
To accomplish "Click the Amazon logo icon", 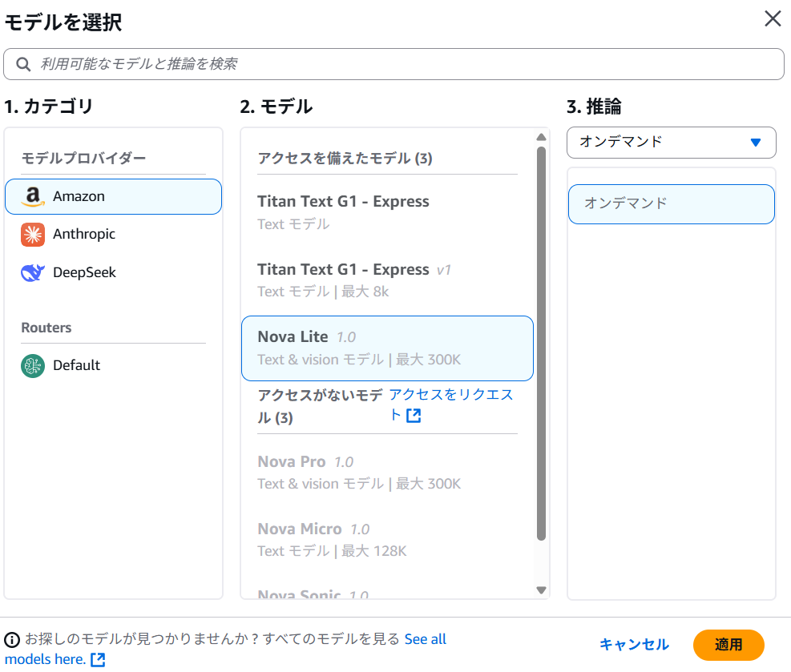I will coord(33,196).
